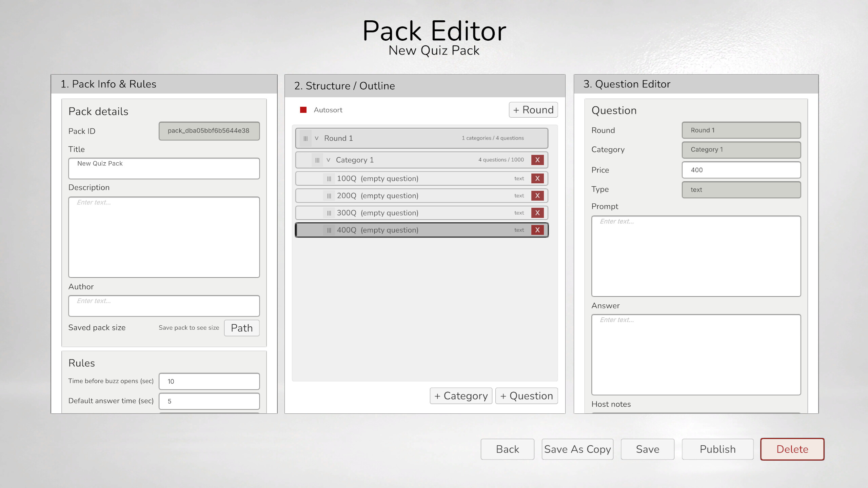Select the 400Q empty question row

[x=421, y=230]
